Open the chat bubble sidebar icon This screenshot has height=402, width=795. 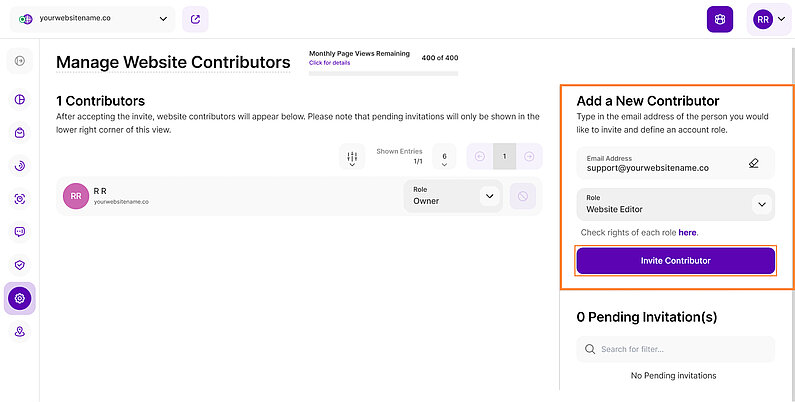(x=20, y=232)
